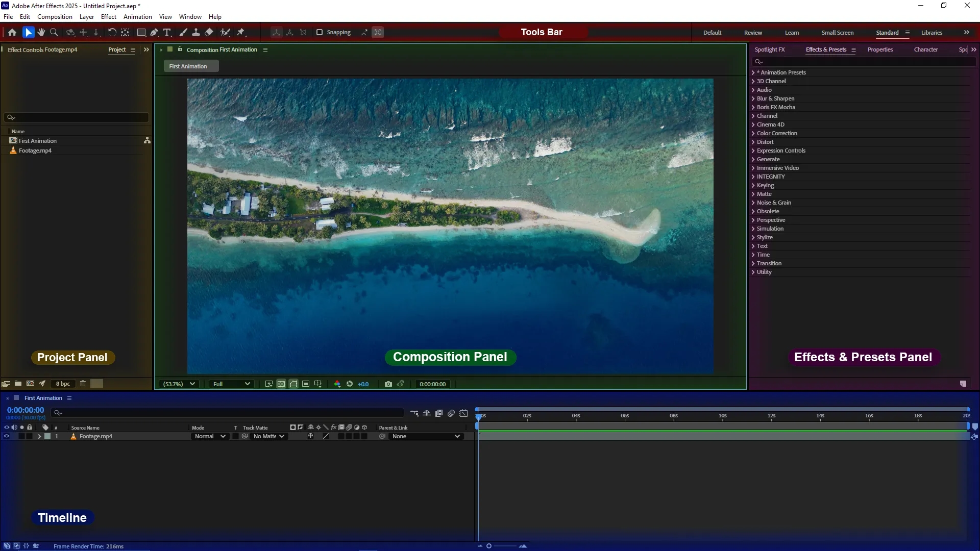980x551 pixels.
Task: Select the Type text tool
Action: point(167,32)
